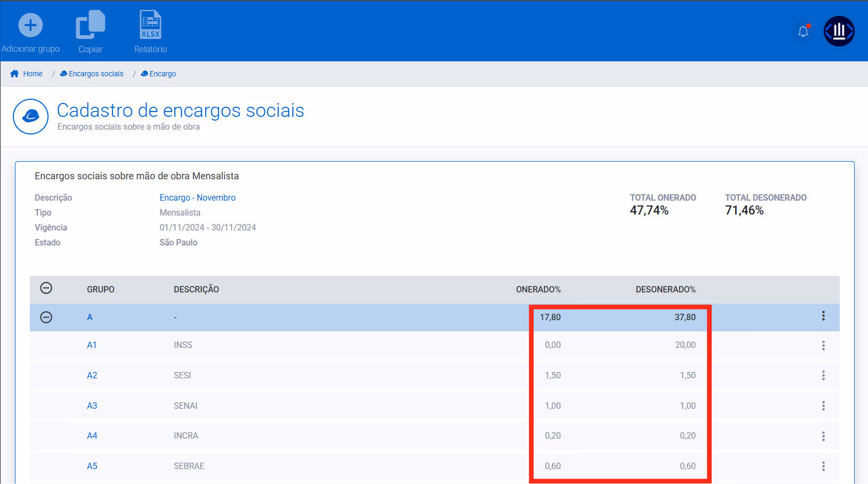Click the Copiar toolbar icon

91,25
